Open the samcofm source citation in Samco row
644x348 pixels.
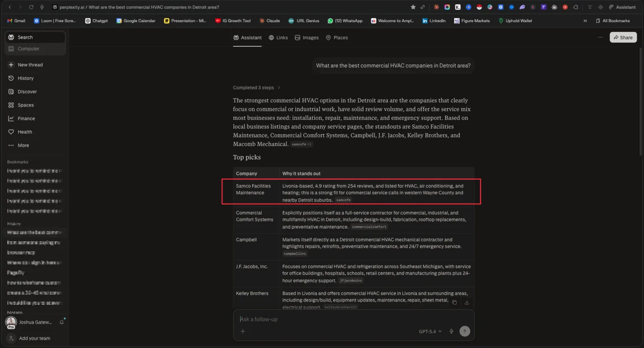tap(344, 200)
